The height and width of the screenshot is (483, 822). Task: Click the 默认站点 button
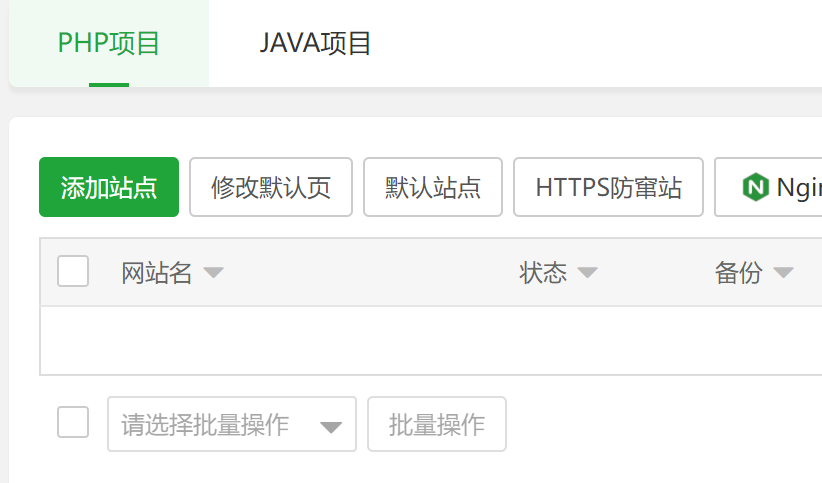tap(432, 187)
